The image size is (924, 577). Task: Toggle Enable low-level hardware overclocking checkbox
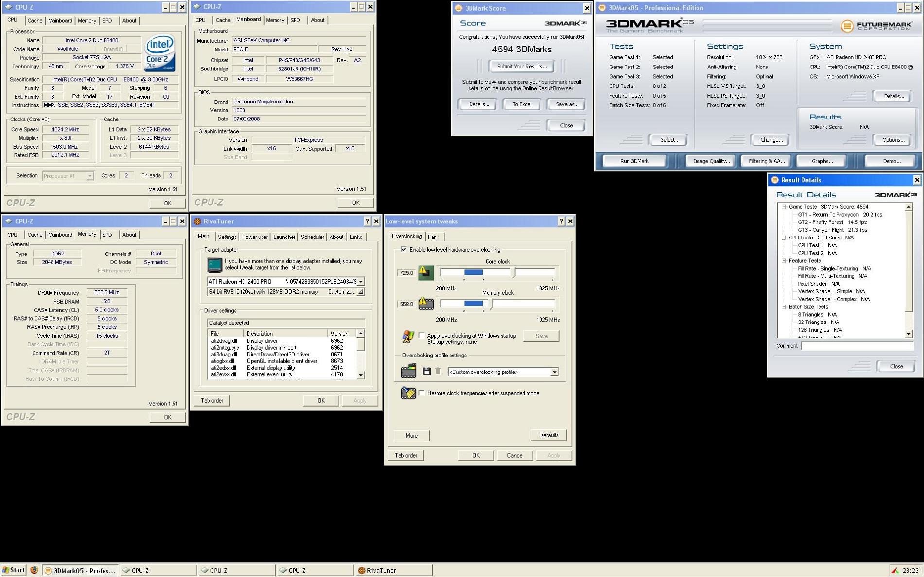click(x=403, y=249)
